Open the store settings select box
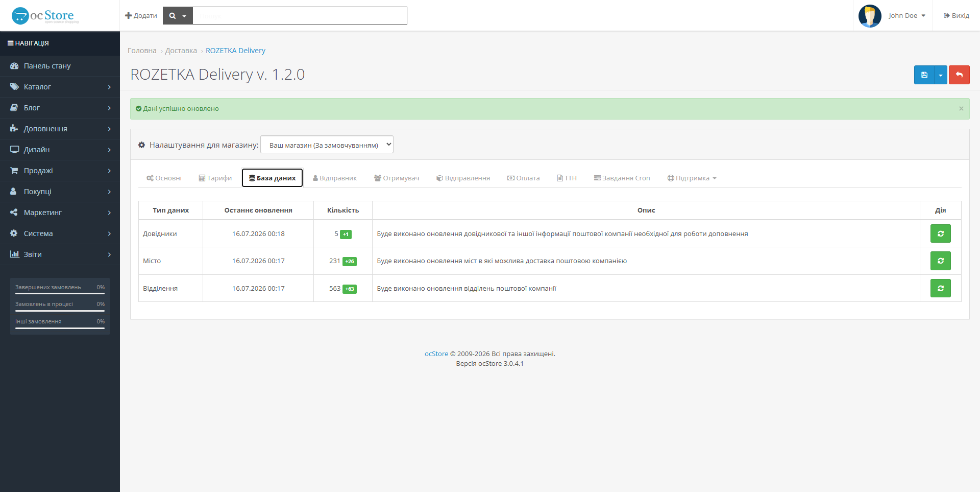The image size is (980, 492). coord(327,145)
